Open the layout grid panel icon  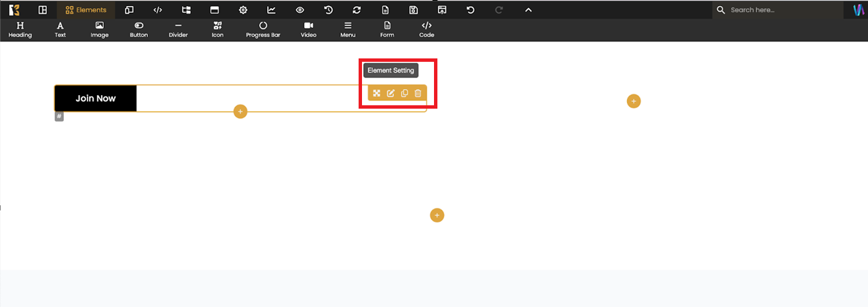tap(42, 10)
